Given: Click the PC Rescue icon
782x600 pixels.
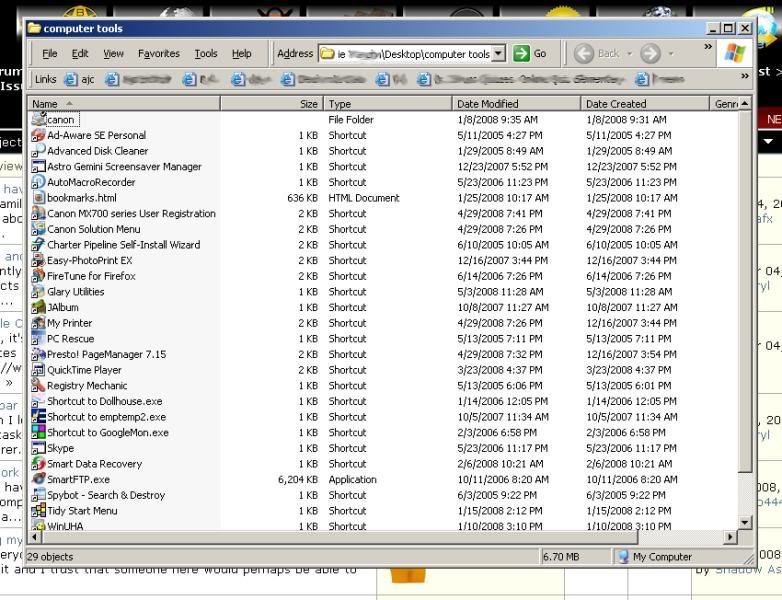Looking at the screenshot, I should click(38, 338).
